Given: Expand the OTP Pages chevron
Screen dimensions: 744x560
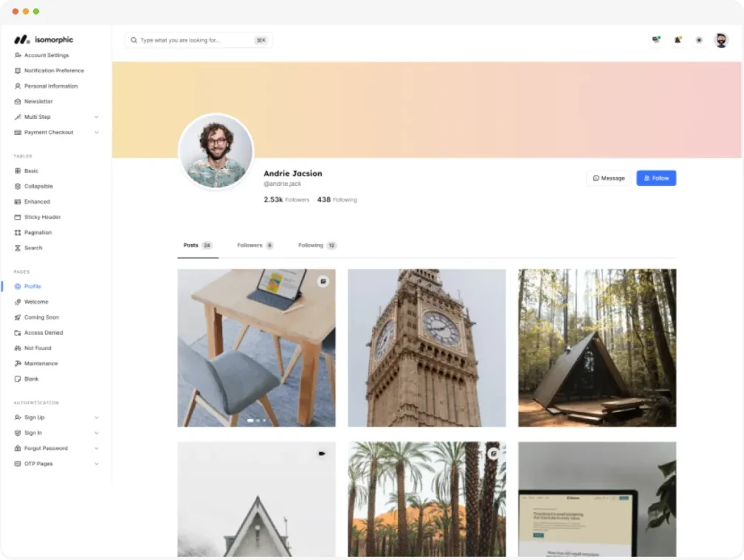Looking at the screenshot, I should click(96, 464).
